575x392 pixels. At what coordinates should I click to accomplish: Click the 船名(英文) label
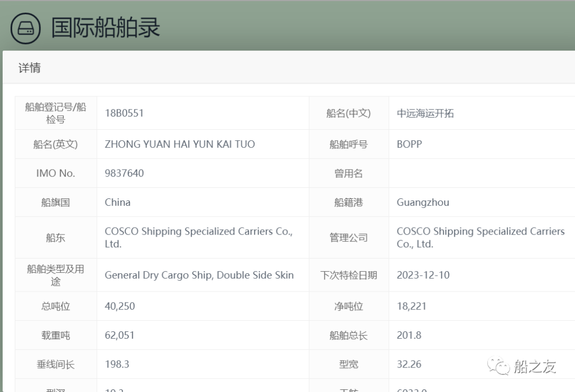(56, 144)
